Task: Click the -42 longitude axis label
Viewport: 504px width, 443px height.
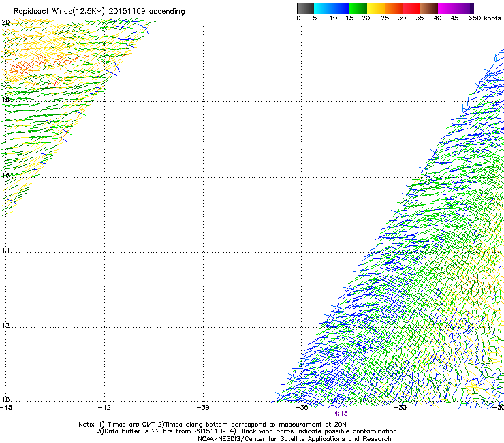Action: (x=104, y=408)
